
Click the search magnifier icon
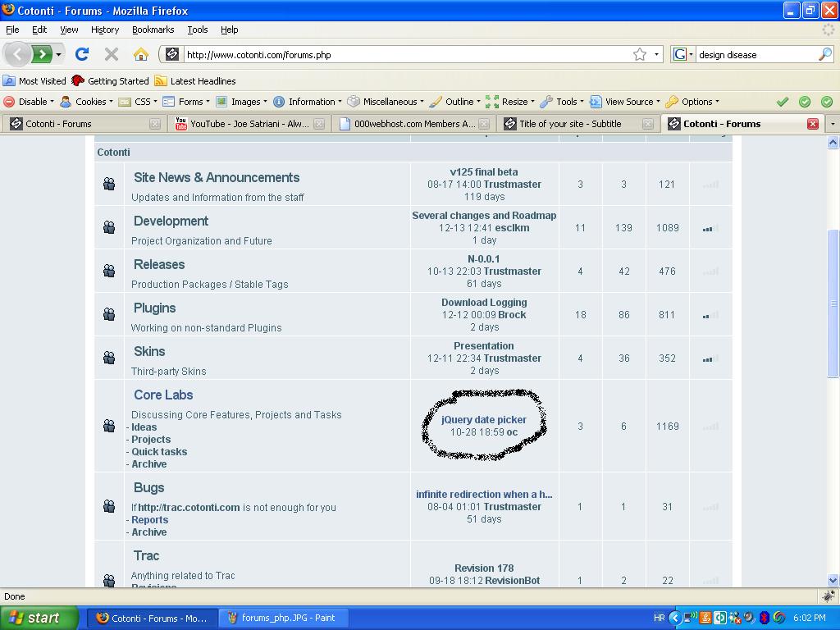(x=824, y=54)
